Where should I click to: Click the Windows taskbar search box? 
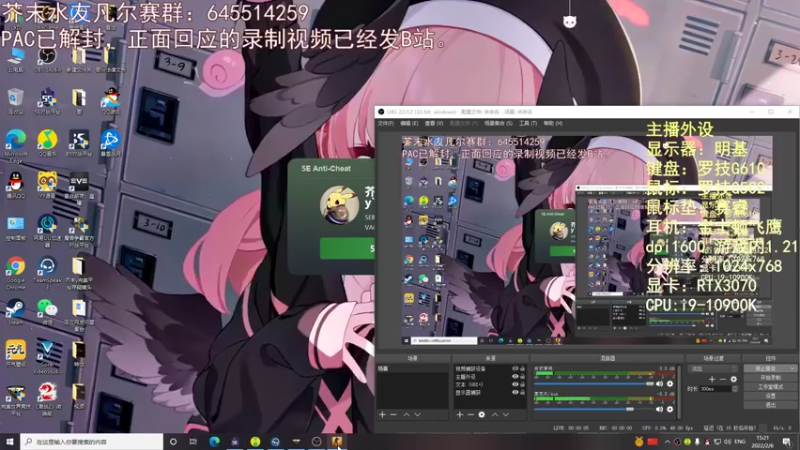tap(92, 442)
